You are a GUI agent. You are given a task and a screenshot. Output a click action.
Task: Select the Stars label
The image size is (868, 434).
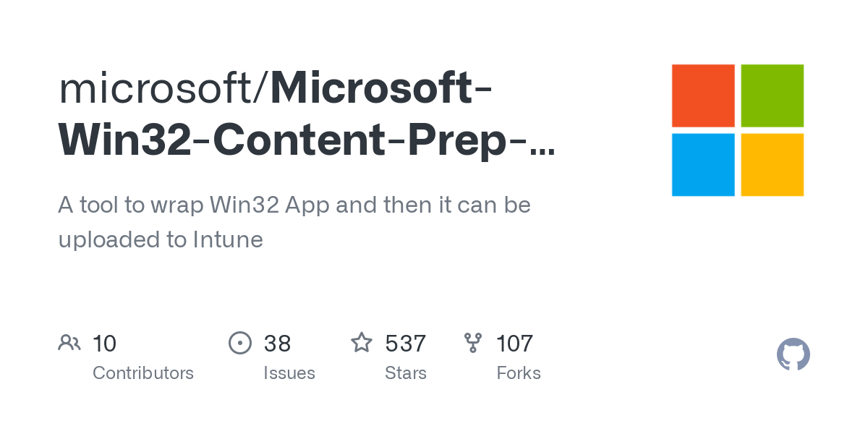pyautogui.click(x=406, y=373)
